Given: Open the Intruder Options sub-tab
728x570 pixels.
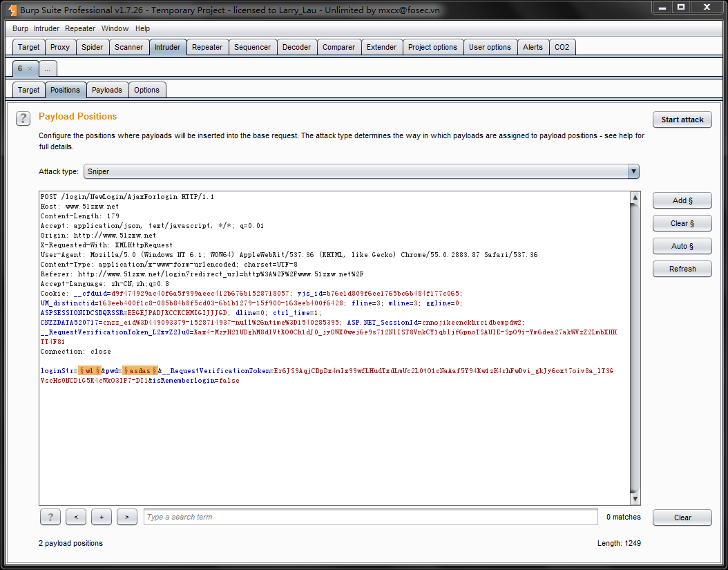Looking at the screenshot, I should [x=146, y=90].
